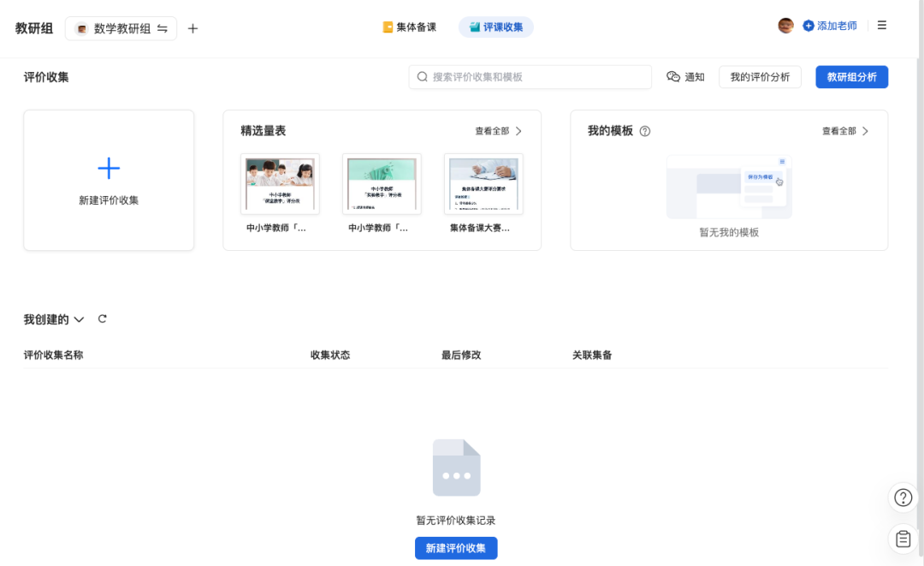Click the 新建评价收集 card with plus sign

109,180
